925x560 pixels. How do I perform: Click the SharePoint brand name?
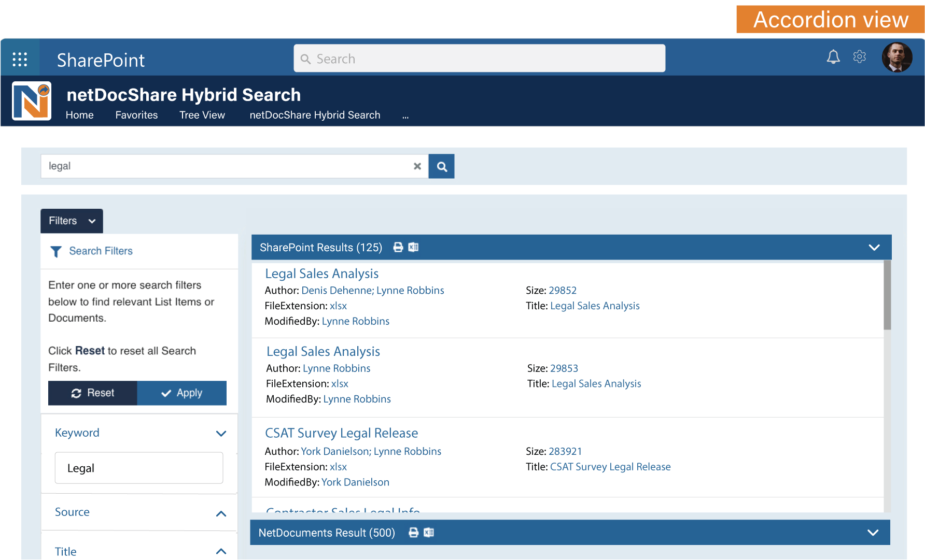101,60
